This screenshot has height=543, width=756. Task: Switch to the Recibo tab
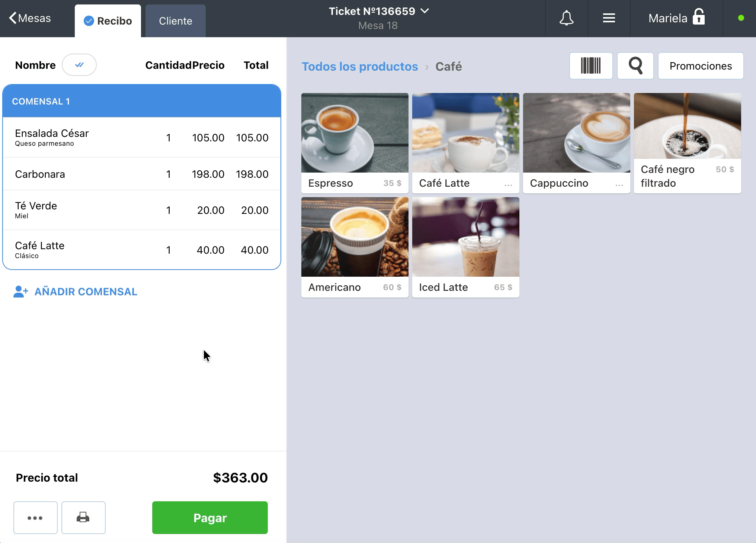pyautogui.click(x=108, y=21)
